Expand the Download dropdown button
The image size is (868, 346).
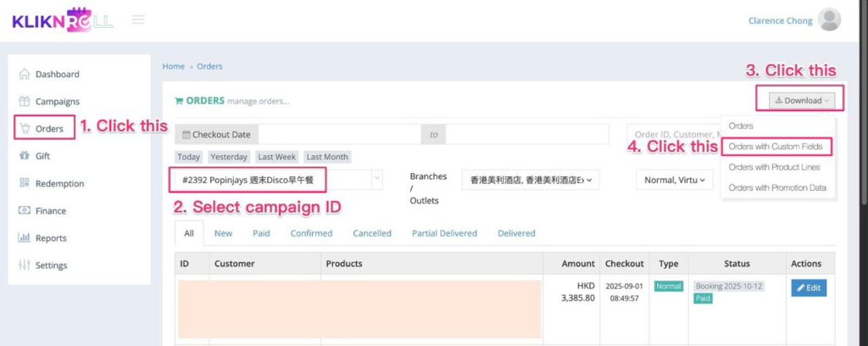click(x=802, y=100)
